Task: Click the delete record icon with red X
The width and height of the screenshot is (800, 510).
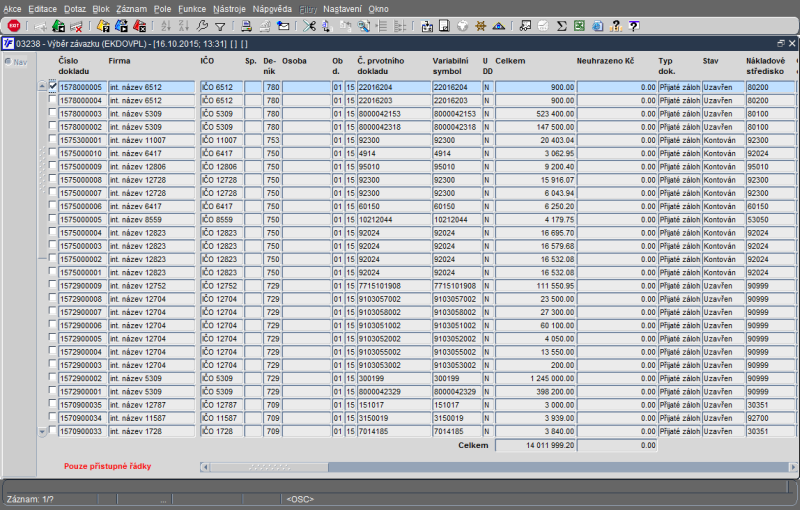Action: point(76,26)
